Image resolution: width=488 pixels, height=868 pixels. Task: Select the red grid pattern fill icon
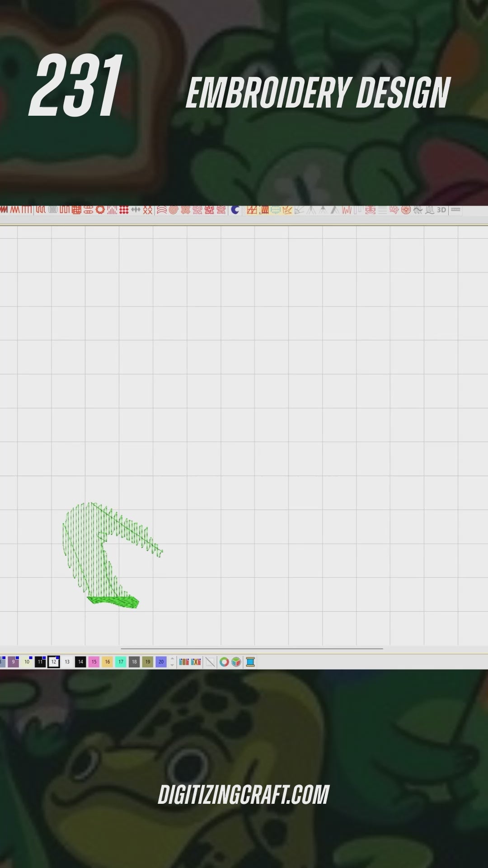click(76, 210)
